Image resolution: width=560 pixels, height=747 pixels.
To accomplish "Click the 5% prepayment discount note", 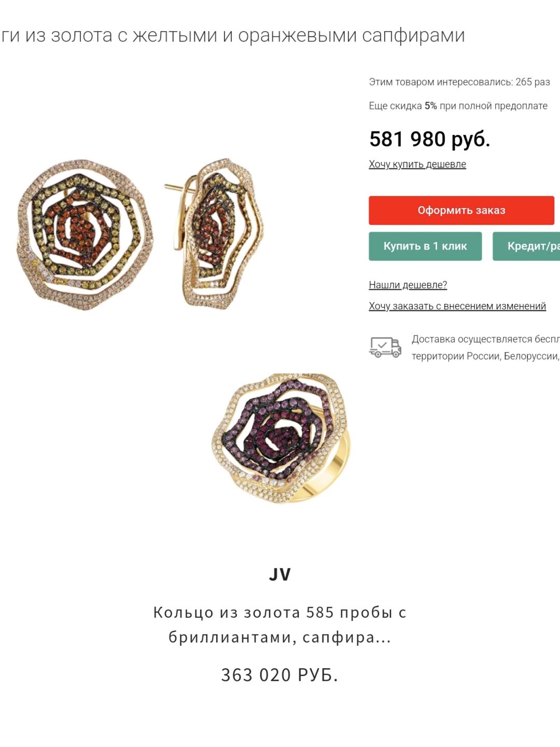I will click(458, 106).
